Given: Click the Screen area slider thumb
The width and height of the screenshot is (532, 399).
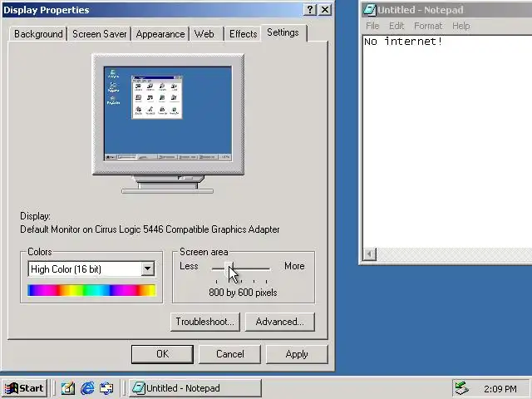Looking at the screenshot, I should click(230, 269).
